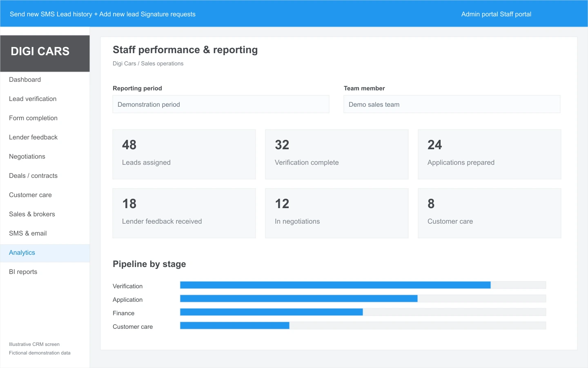Image resolution: width=588 pixels, height=368 pixels.
Task: Select the 12 In negotiations card
Action: 337,213
